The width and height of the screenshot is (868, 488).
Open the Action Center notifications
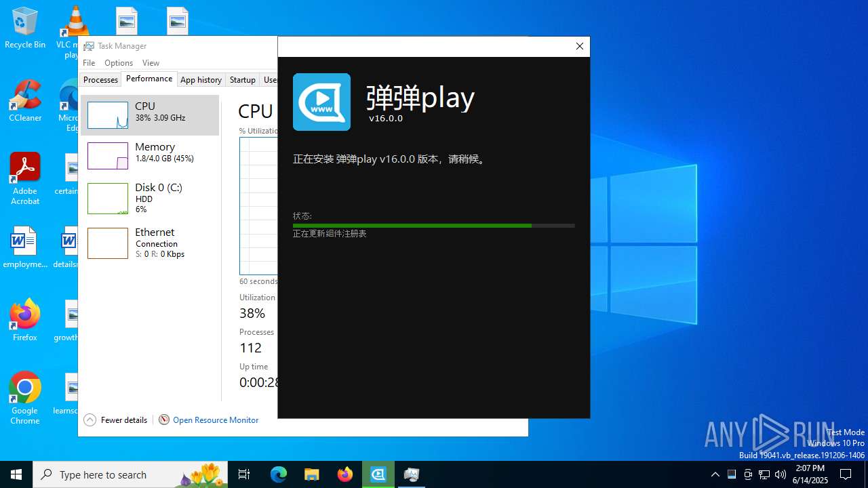pyautogui.click(x=846, y=474)
